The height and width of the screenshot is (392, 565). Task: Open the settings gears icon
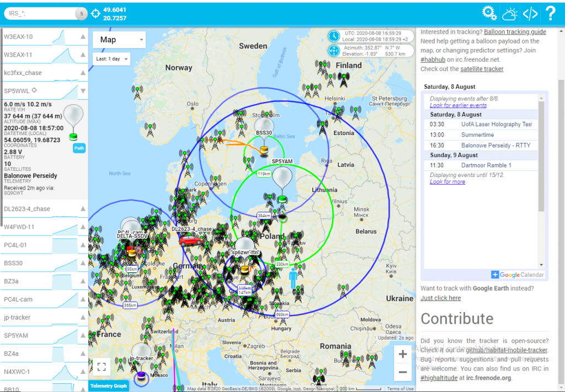pos(489,13)
